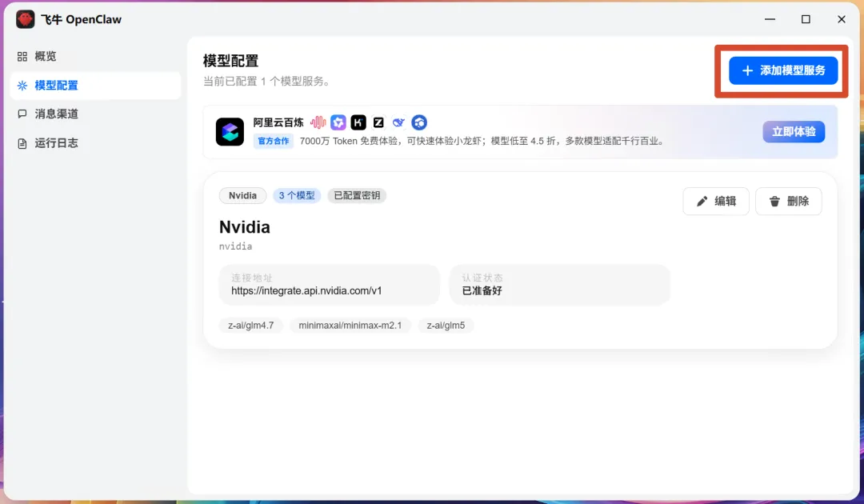864x504 pixels.
Task: Select the z-ai/glm4.7 model chip
Action: (250, 326)
